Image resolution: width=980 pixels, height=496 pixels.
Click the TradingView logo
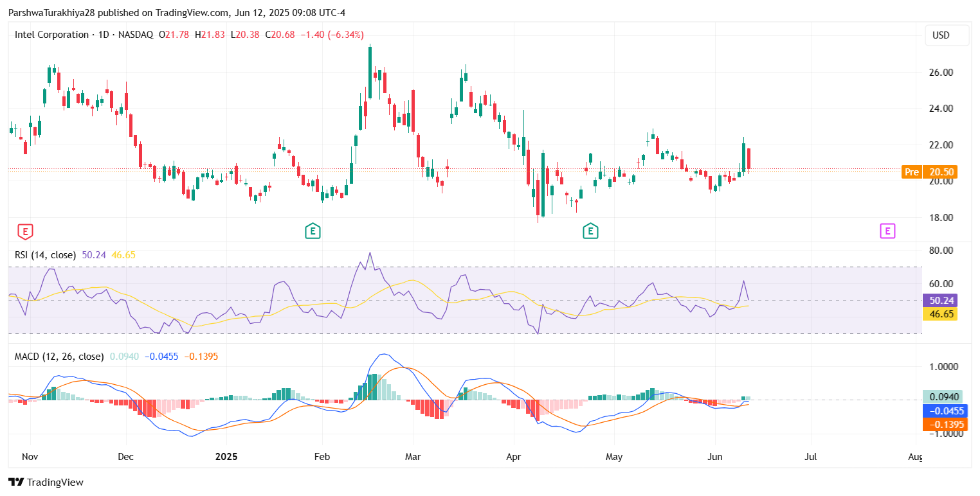click(x=46, y=482)
